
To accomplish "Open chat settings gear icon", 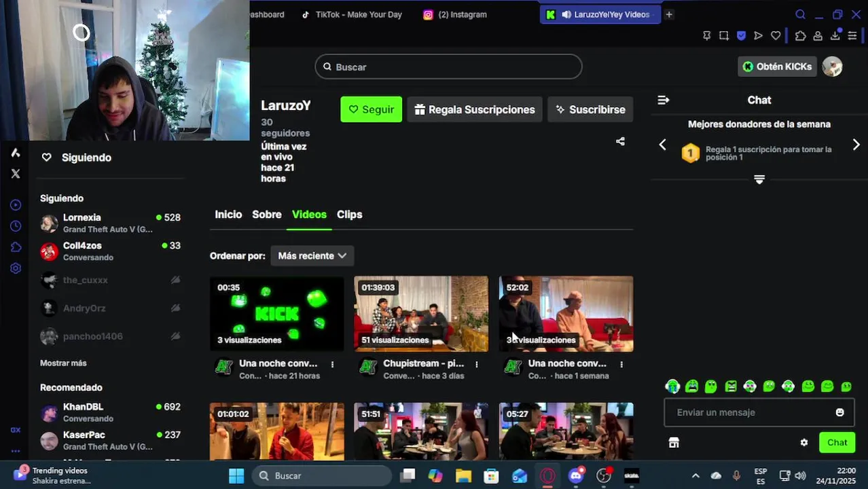I will click(x=804, y=443).
